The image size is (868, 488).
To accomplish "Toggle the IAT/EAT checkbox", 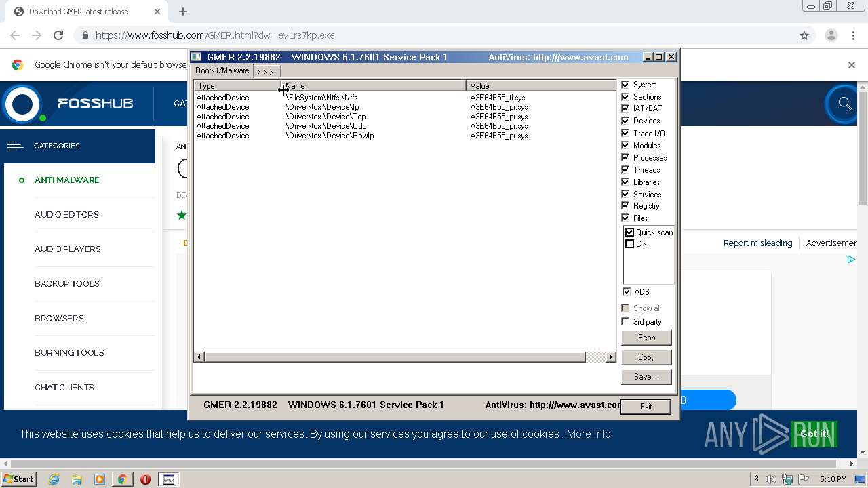I will point(626,108).
